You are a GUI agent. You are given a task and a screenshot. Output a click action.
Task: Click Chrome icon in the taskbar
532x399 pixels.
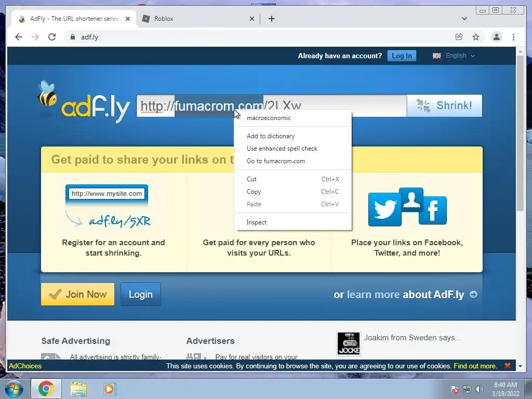point(46,389)
